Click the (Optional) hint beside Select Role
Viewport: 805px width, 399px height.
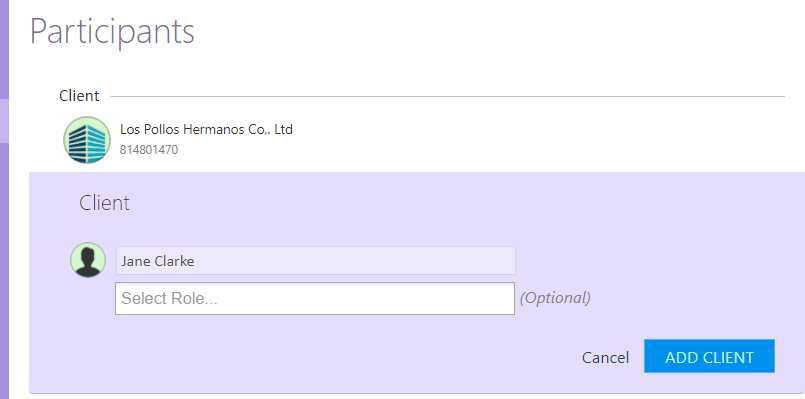555,298
